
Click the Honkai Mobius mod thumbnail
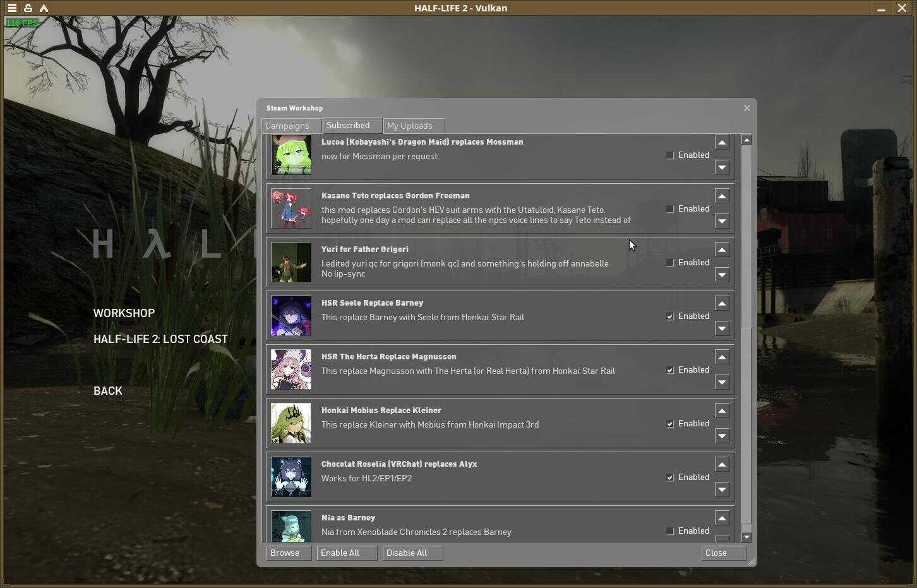(x=291, y=423)
